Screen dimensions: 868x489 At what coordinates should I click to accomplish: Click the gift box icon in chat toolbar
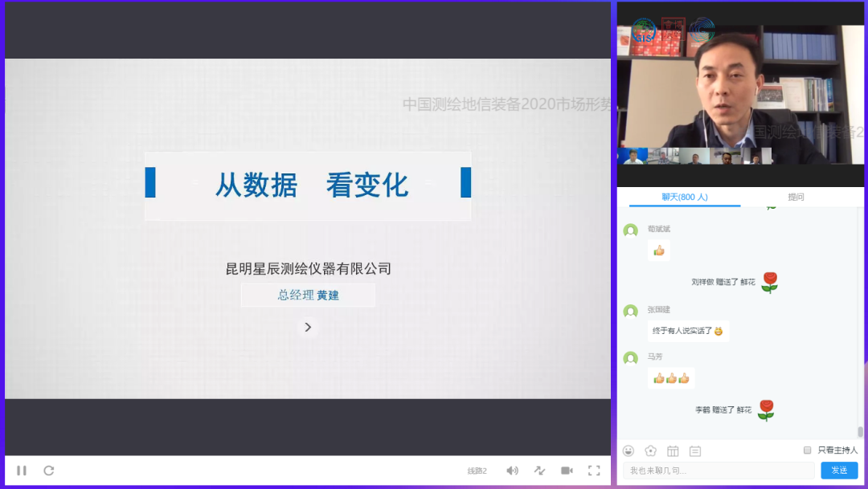(673, 450)
